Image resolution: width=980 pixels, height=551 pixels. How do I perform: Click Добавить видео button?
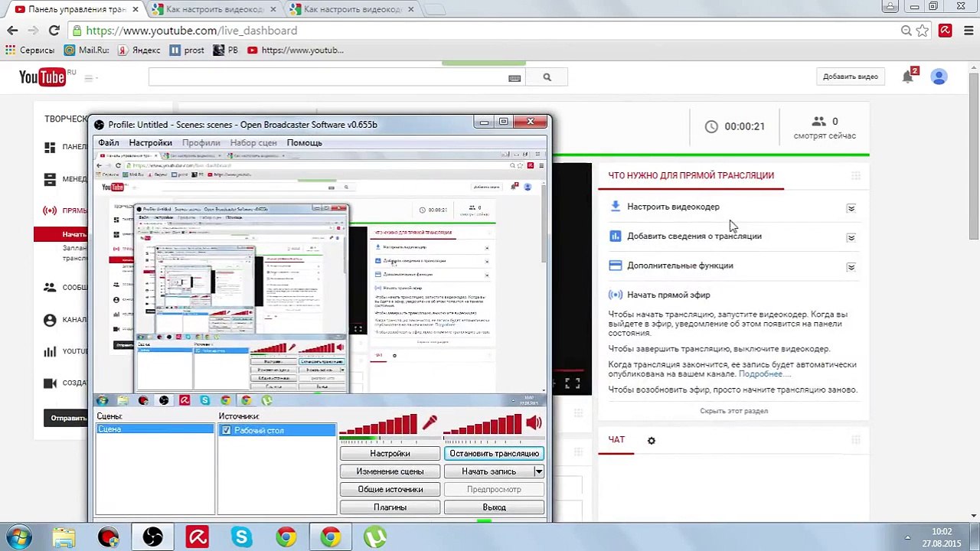coord(851,77)
